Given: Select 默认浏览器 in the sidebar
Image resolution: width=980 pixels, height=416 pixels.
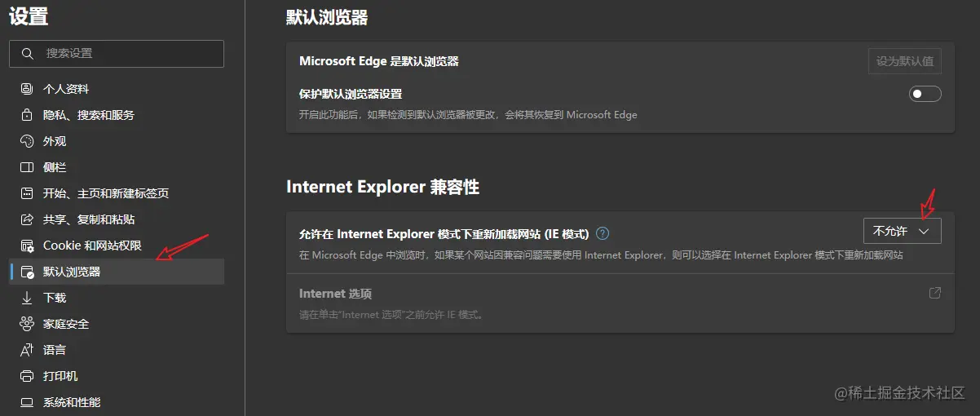Looking at the screenshot, I should pyautogui.click(x=117, y=272).
